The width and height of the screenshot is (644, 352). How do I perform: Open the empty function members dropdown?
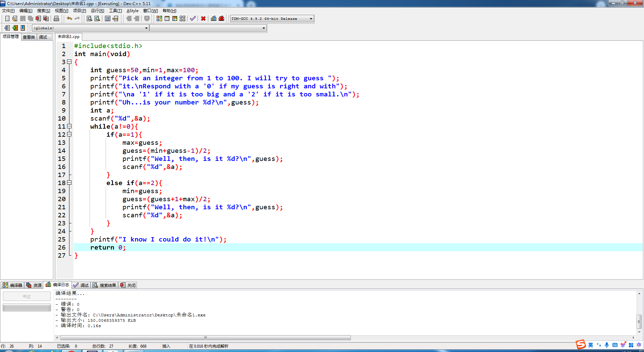208,28
